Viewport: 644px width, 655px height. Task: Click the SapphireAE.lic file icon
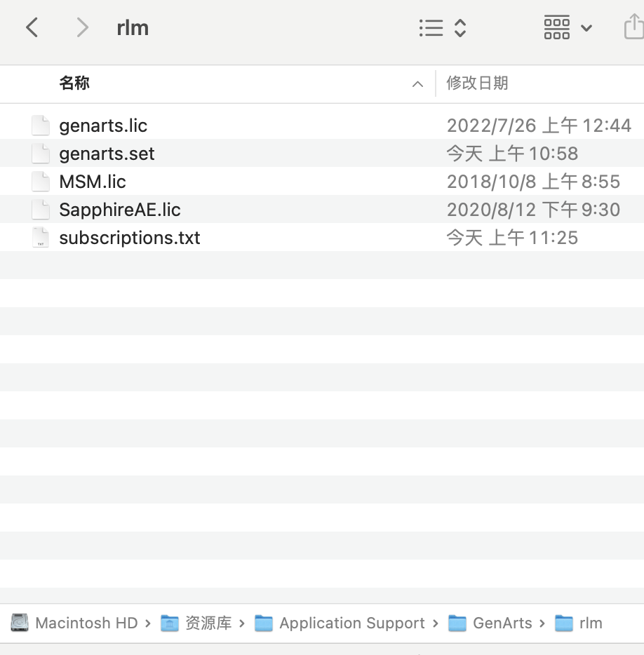tap(41, 210)
